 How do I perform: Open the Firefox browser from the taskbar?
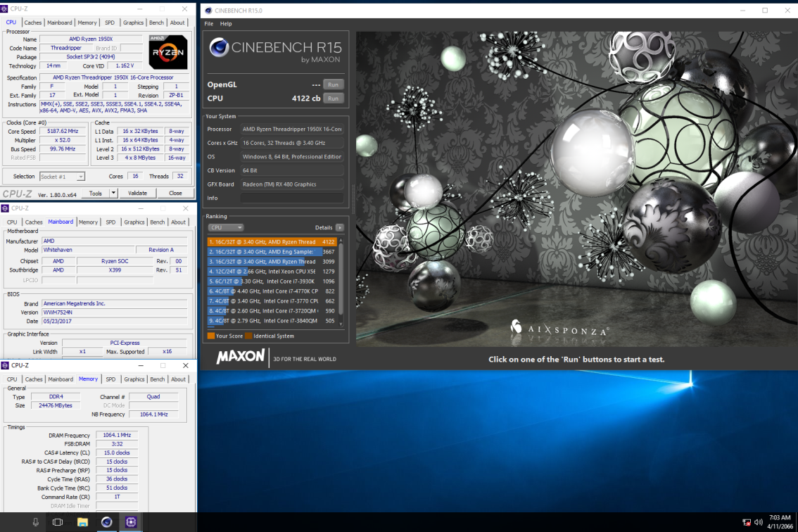[x=106, y=522]
